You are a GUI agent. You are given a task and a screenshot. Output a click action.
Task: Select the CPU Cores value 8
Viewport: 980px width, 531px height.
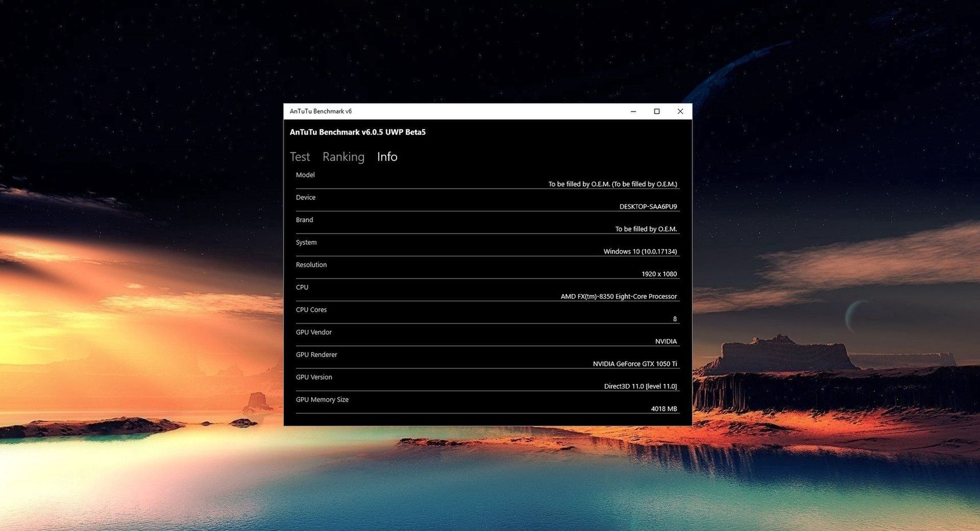click(x=675, y=319)
